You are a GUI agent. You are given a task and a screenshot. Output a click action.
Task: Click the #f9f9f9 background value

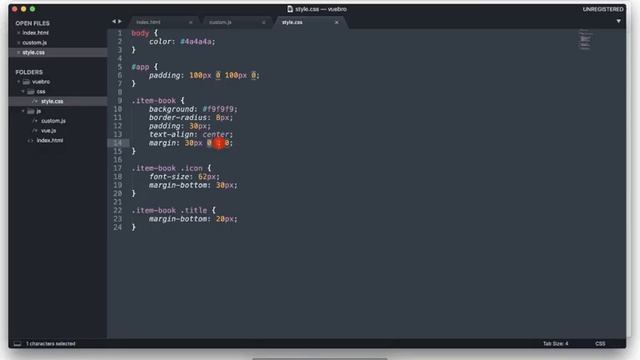tap(218, 109)
